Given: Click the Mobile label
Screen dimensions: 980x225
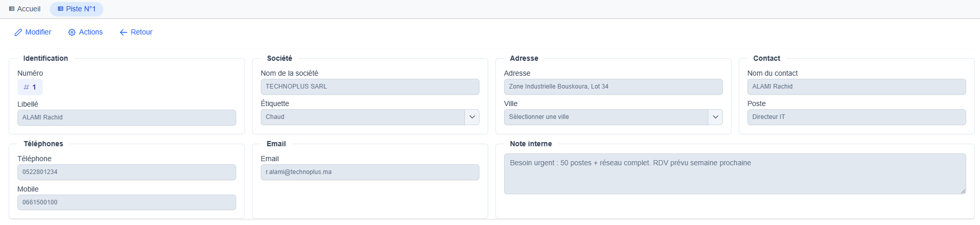Looking at the screenshot, I should [x=28, y=189].
